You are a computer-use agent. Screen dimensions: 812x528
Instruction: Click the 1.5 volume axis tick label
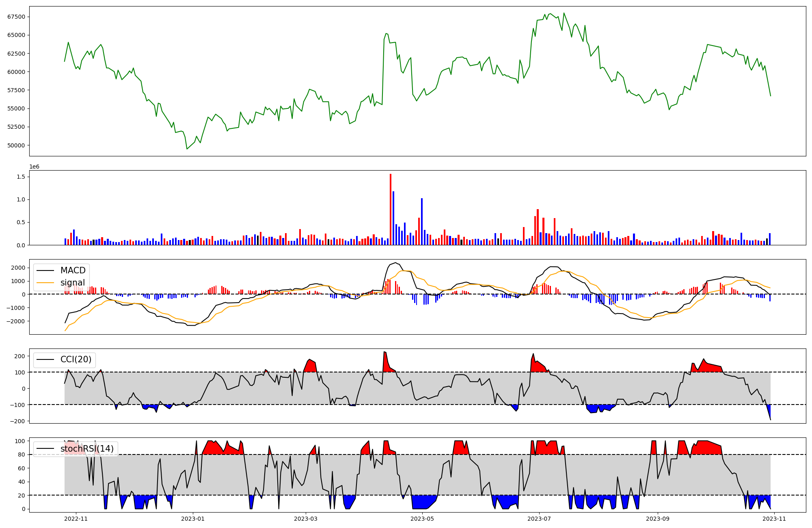pos(21,177)
